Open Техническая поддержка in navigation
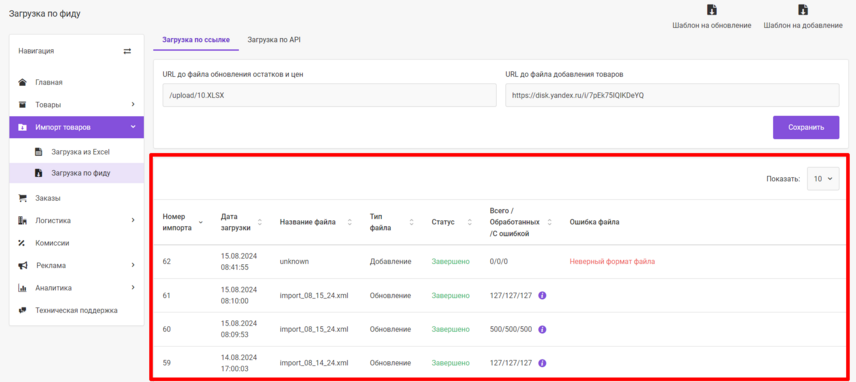Viewport: 856px width, 382px height. tap(77, 310)
